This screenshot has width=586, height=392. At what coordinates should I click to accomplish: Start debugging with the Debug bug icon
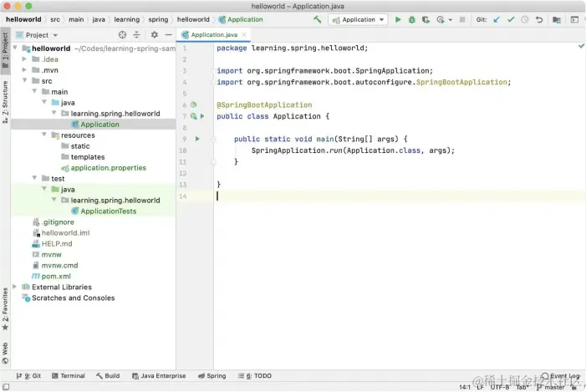tap(411, 19)
